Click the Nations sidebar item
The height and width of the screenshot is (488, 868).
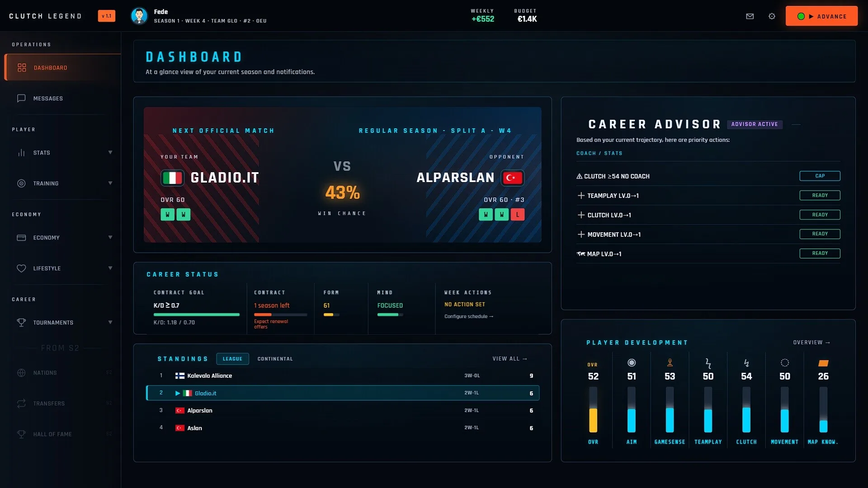tap(62, 373)
